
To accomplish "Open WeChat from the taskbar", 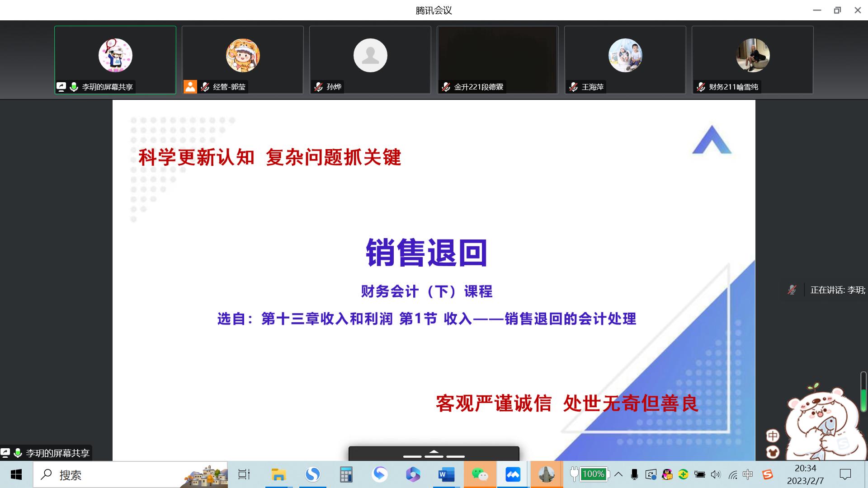I will [x=480, y=474].
